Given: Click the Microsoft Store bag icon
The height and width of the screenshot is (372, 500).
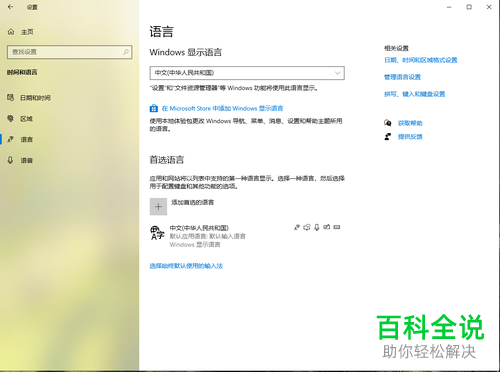Looking at the screenshot, I should pos(154,108).
